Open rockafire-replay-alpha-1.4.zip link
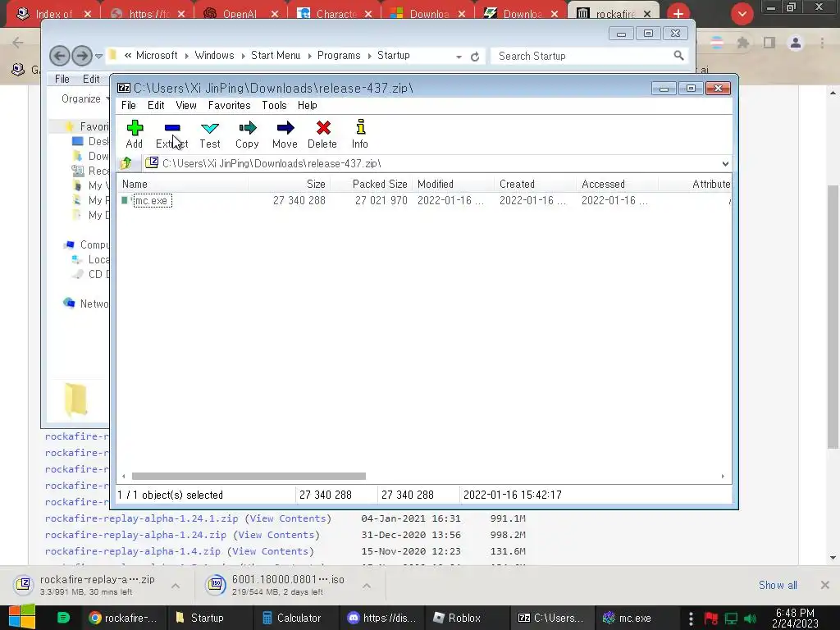 (133, 551)
